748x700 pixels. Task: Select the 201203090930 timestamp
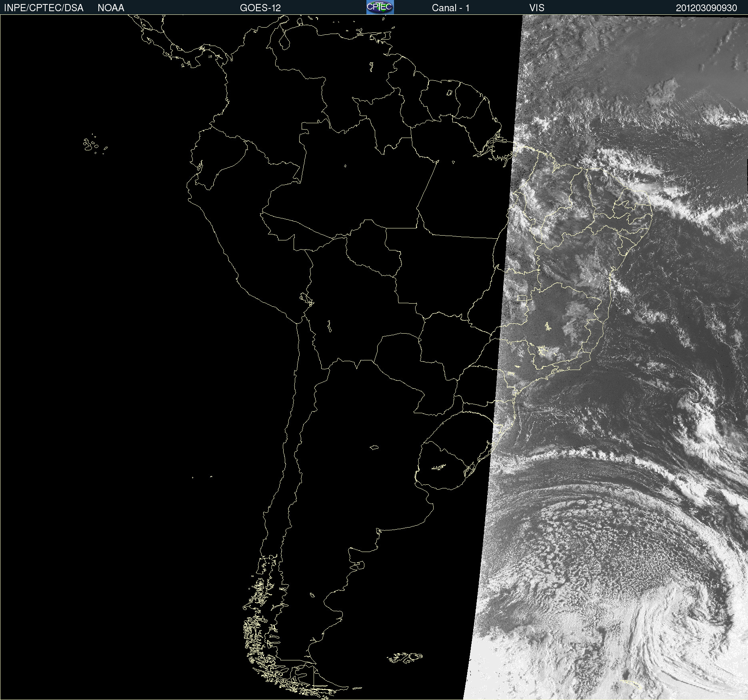tap(706, 8)
